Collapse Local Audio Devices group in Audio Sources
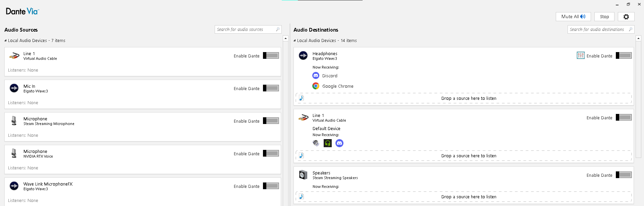This screenshot has height=206, width=644. [5, 41]
